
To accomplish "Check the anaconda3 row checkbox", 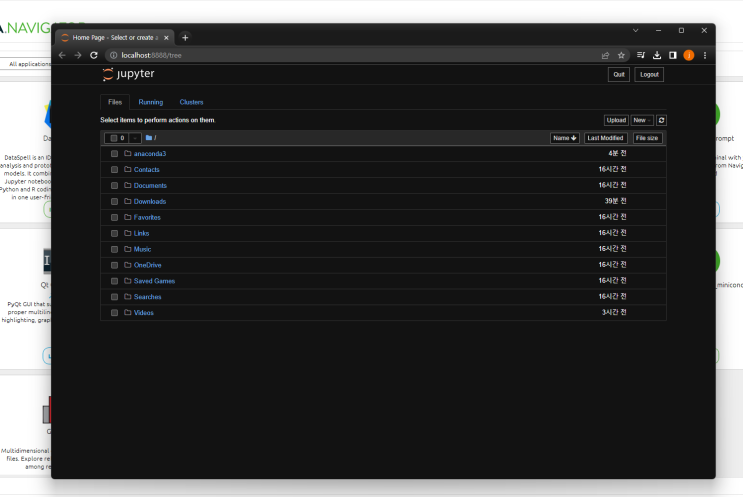I will pyautogui.click(x=114, y=154).
